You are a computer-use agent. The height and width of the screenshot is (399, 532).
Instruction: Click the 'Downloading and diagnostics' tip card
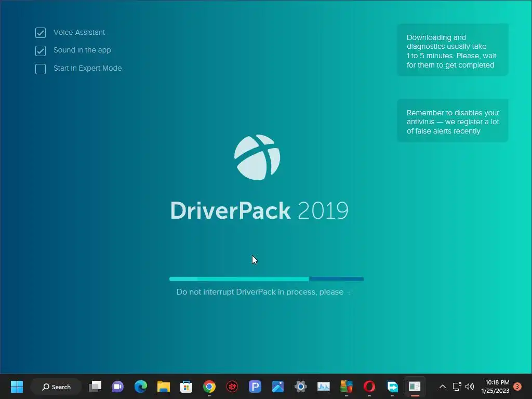click(453, 50)
